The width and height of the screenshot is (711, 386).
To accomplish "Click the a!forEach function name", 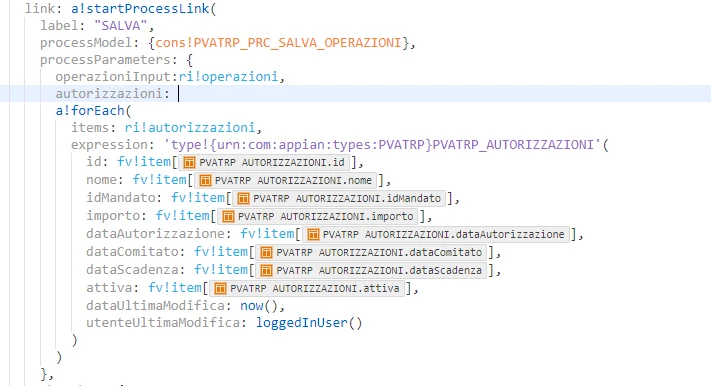I will [89, 111].
